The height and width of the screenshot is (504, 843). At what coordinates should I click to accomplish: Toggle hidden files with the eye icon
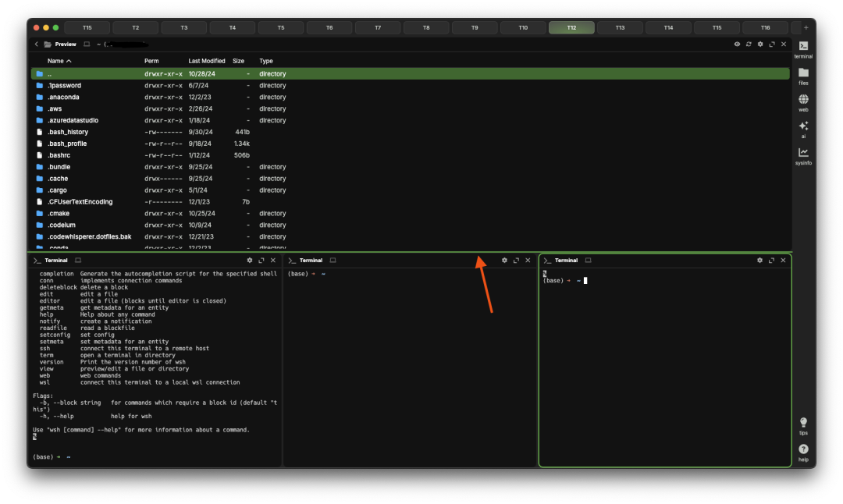coord(737,44)
